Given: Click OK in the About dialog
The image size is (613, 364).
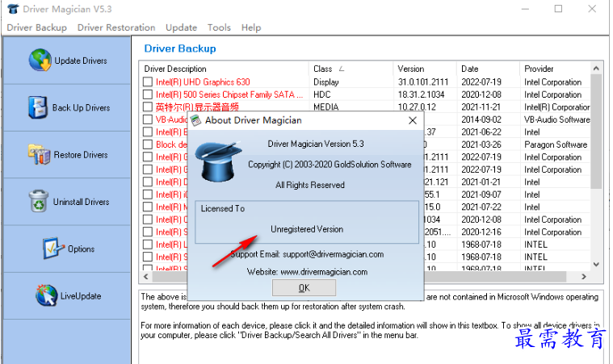Looking at the screenshot, I should [x=304, y=288].
